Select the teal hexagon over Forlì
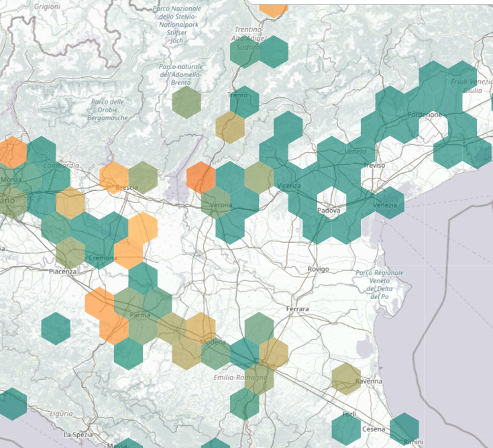This screenshot has height=448, width=493. [346, 428]
